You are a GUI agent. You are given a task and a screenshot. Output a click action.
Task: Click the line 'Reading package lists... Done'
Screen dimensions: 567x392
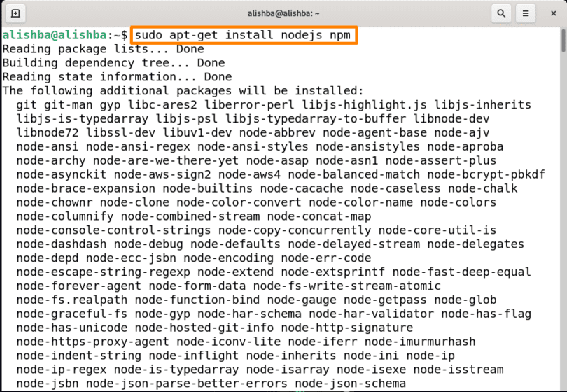103,49
